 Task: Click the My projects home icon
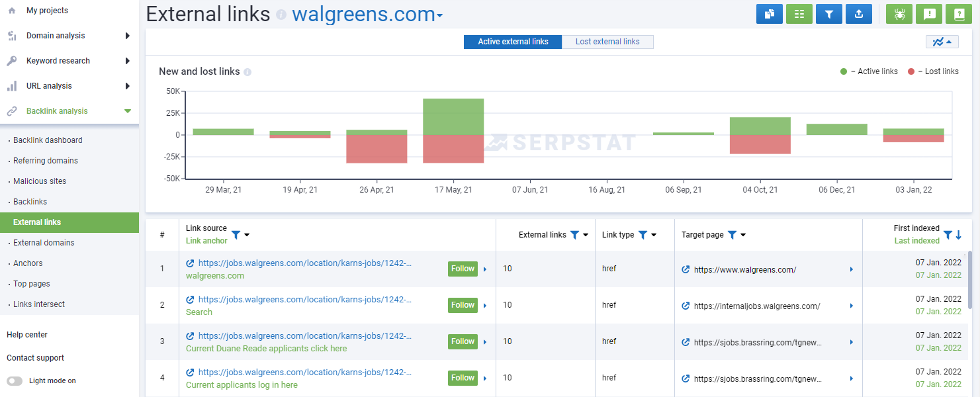pos(12,11)
